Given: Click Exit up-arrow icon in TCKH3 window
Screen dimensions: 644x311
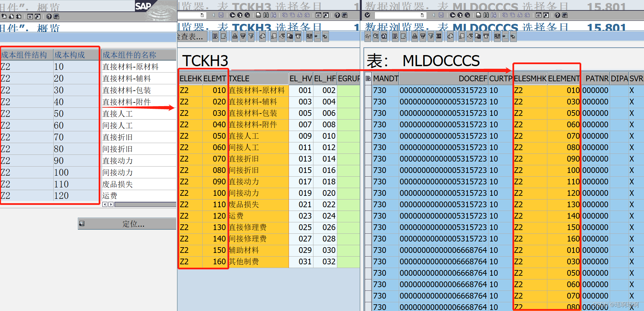Looking at the screenshot, I should pyautogui.click(x=240, y=15).
